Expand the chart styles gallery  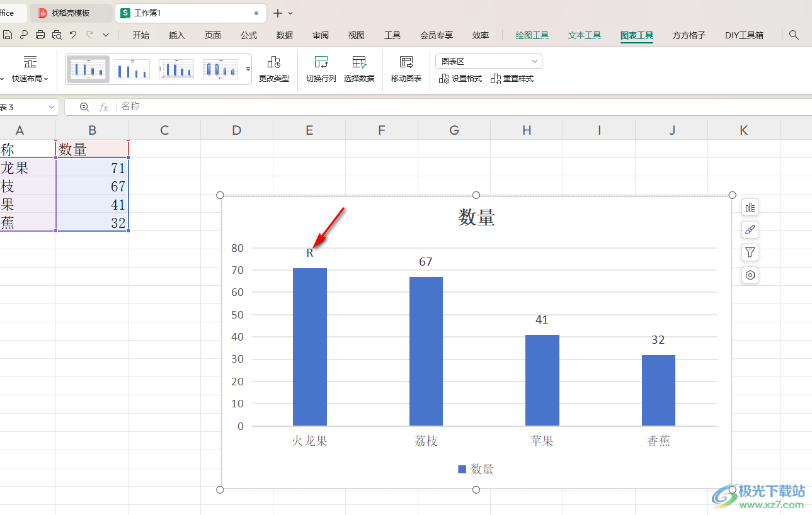(x=248, y=69)
